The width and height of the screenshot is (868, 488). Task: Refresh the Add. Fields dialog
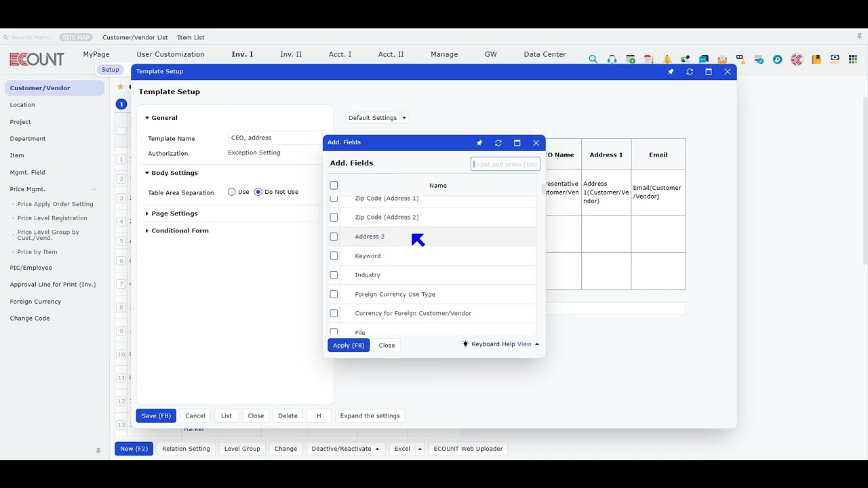pos(498,143)
